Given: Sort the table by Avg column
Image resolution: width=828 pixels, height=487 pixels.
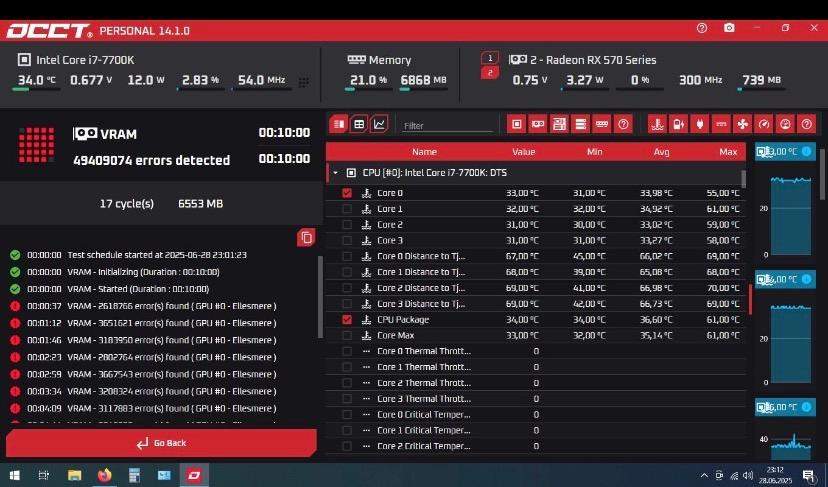Looking at the screenshot, I should (x=661, y=152).
